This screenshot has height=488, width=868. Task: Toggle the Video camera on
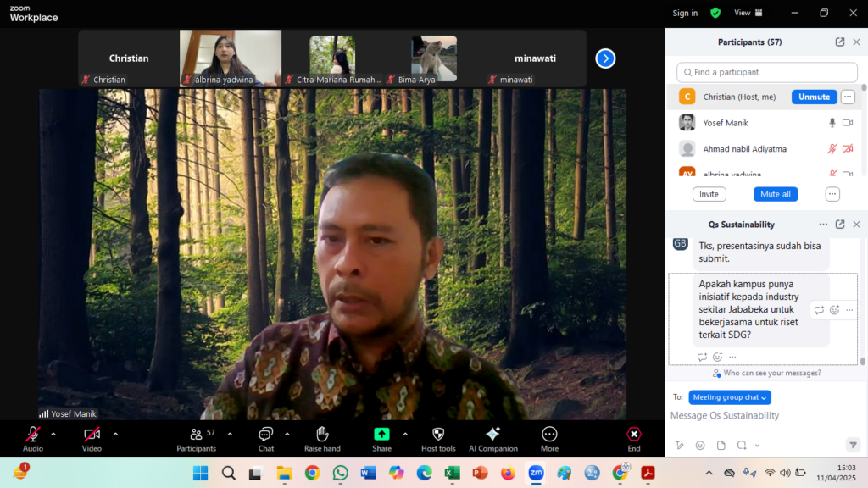click(x=92, y=435)
